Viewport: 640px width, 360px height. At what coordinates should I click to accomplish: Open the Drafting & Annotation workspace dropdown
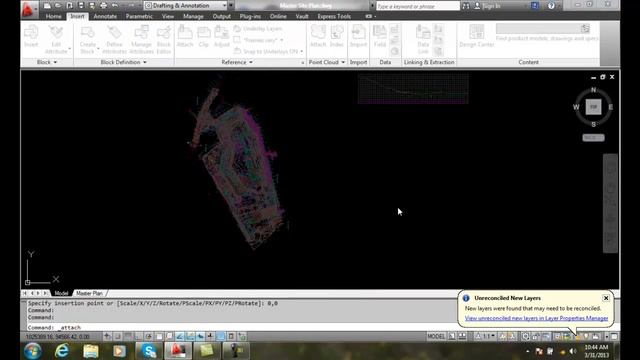point(185,6)
